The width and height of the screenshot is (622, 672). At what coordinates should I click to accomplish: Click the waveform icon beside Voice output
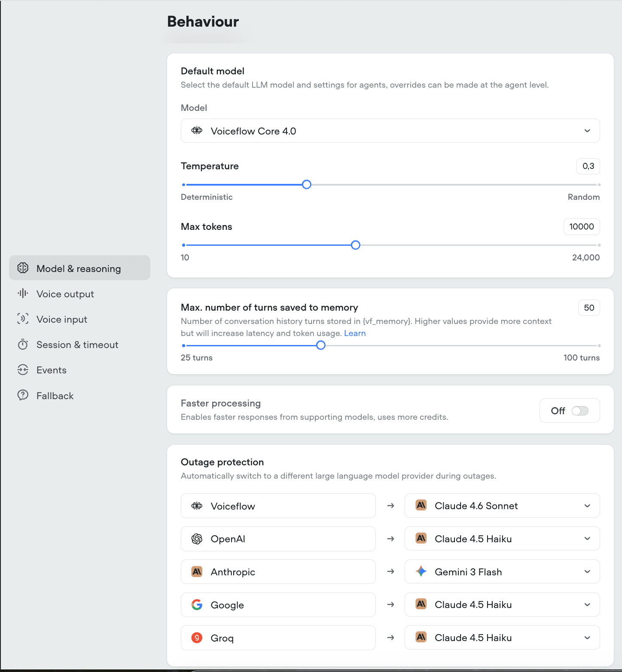pos(23,293)
